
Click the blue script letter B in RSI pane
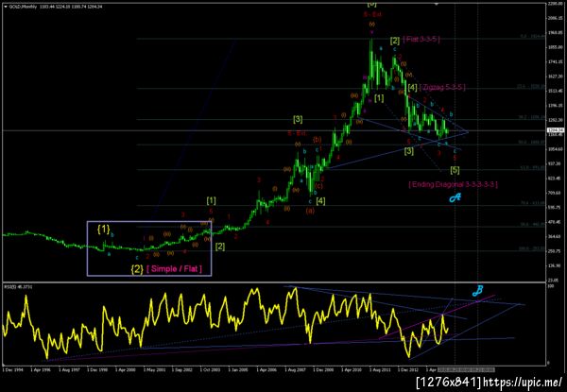click(x=477, y=291)
